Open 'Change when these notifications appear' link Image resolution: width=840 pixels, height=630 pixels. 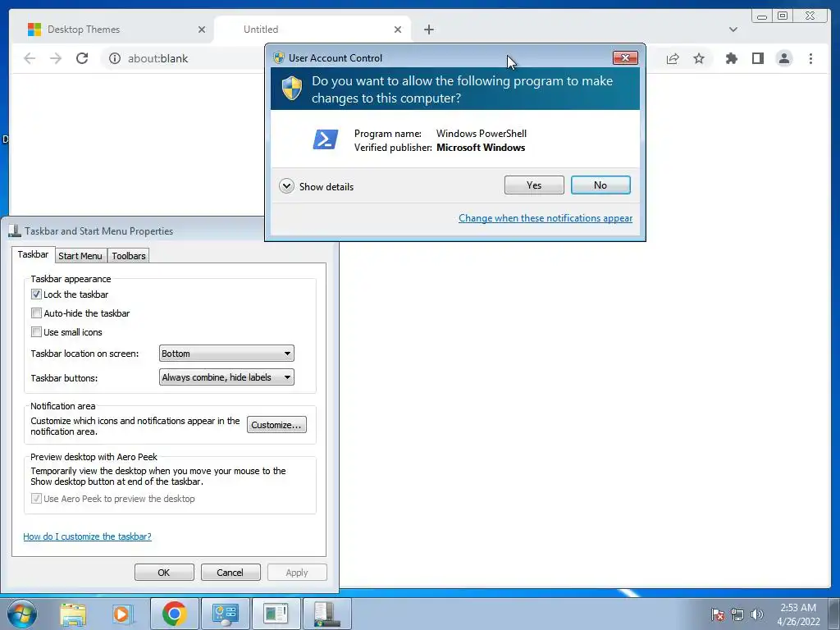(x=546, y=218)
